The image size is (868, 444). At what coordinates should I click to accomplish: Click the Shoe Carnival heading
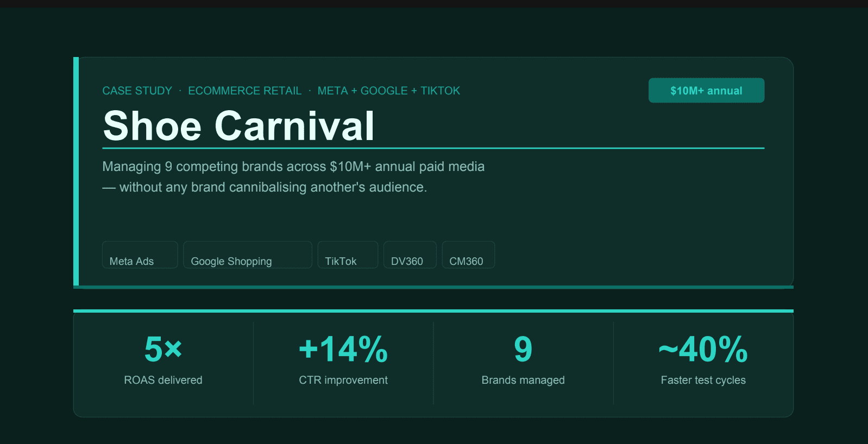tap(238, 126)
